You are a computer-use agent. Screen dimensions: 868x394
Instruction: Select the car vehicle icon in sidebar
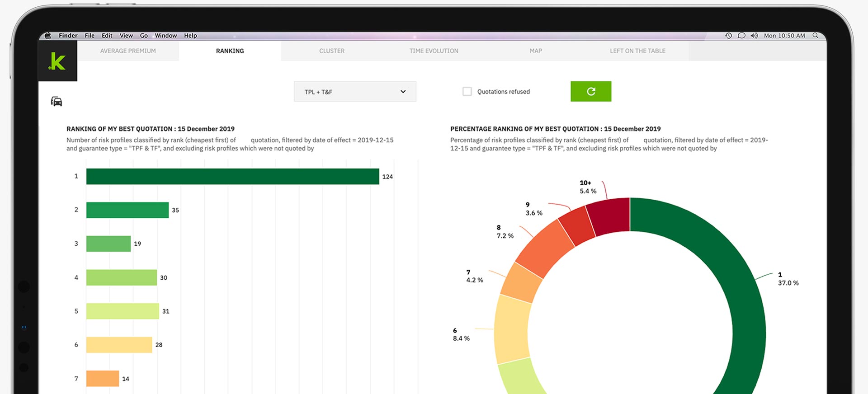click(x=57, y=101)
